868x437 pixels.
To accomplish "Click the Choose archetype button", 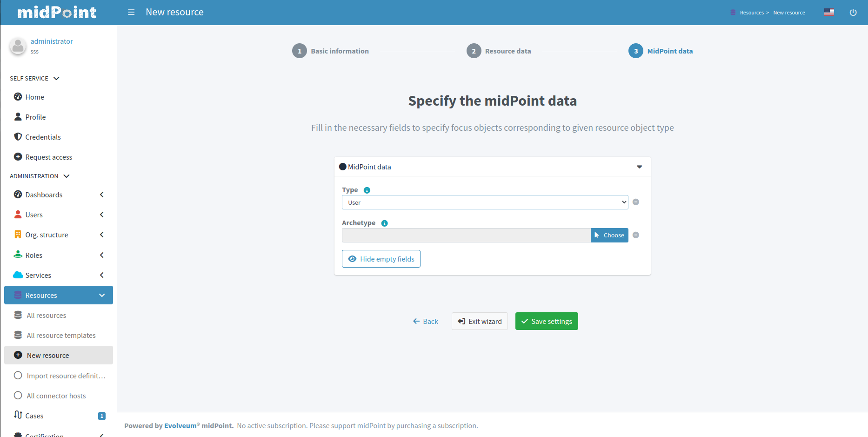I will [x=609, y=235].
